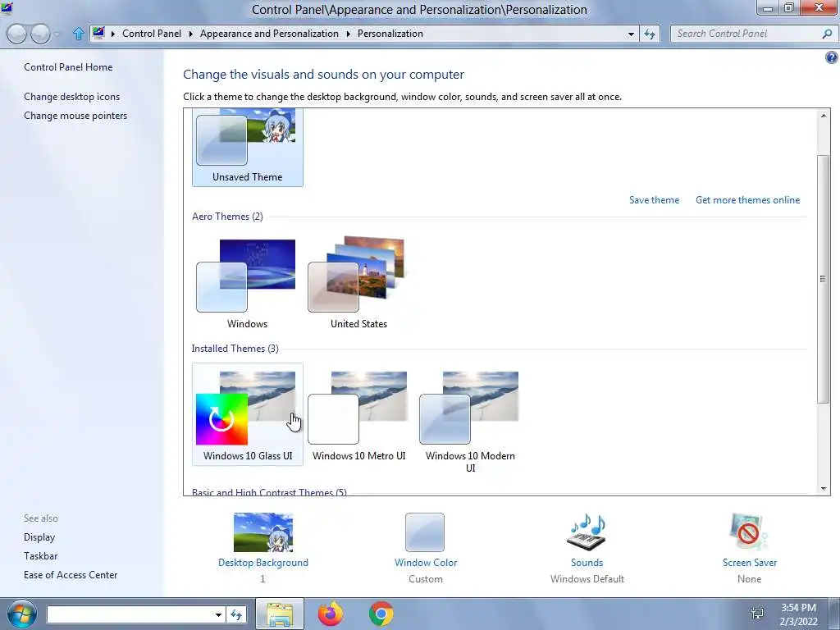Open Ease of Access Center
This screenshot has width=840, height=630.
(x=71, y=575)
